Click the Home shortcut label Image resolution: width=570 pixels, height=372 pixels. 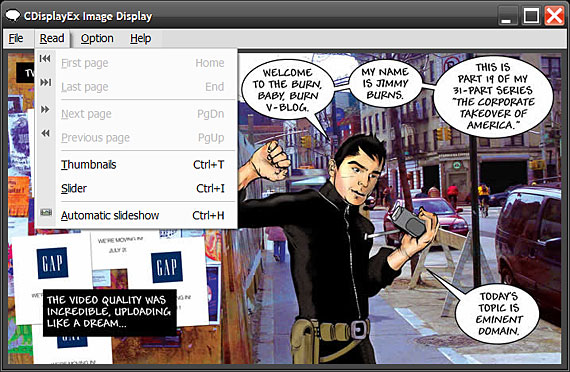coord(210,63)
